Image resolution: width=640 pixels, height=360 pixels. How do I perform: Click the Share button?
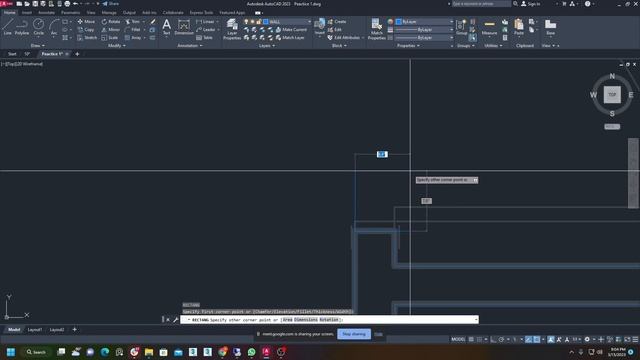[111, 4]
